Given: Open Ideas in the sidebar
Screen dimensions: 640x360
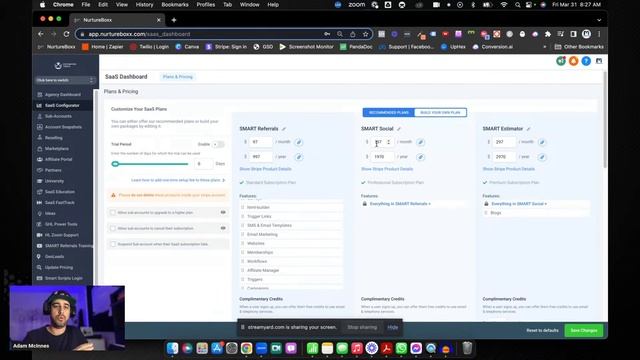Looking at the screenshot, I should click(50, 213).
